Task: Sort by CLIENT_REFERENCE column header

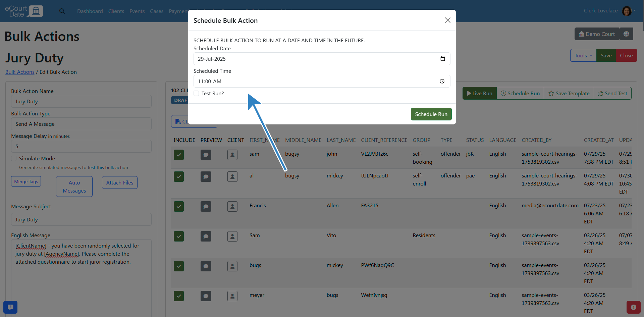Action: point(384,140)
